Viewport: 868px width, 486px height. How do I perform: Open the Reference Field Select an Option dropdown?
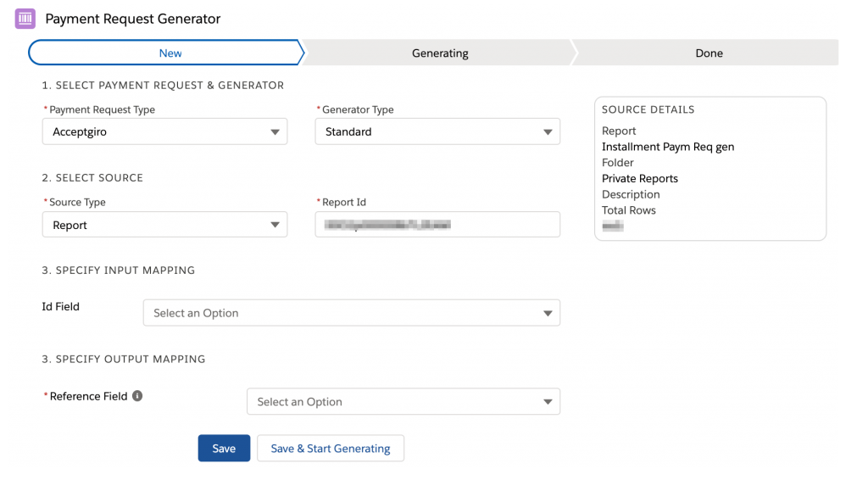pos(403,402)
